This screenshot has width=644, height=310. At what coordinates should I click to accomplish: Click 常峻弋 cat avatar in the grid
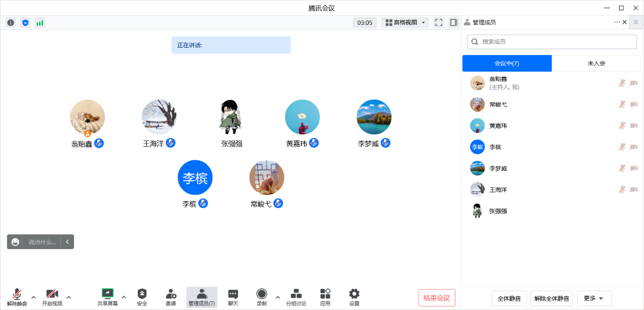pyautogui.click(x=267, y=178)
